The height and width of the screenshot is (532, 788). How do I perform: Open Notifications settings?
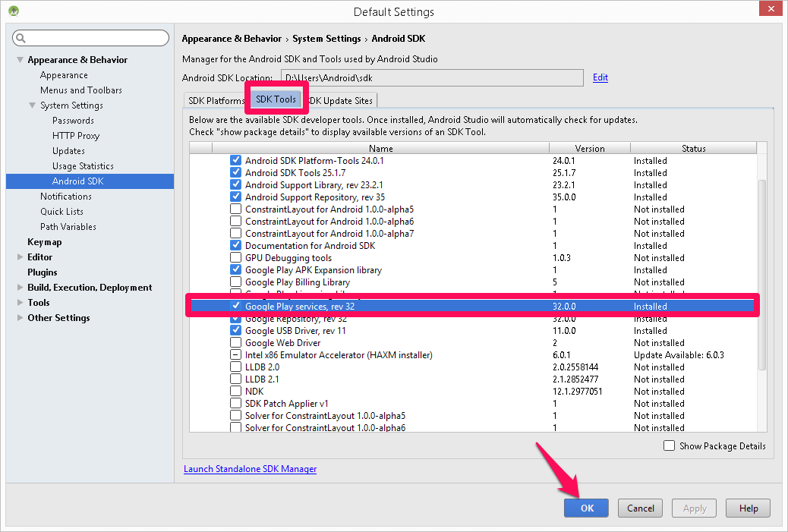pyautogui.click(x=66, y=197)
